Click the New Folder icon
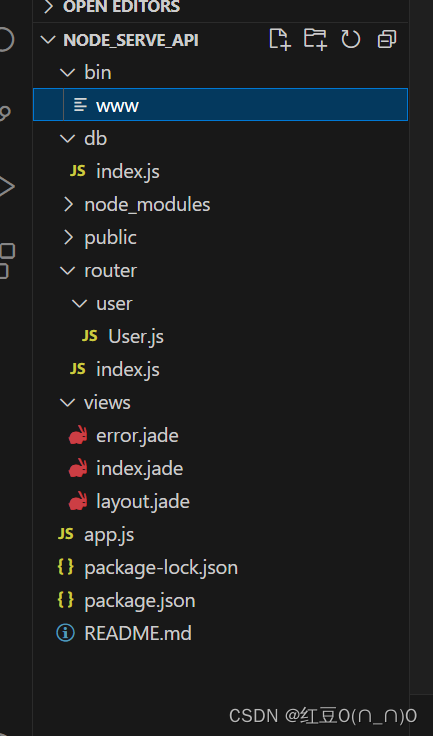 click(315, 39)
